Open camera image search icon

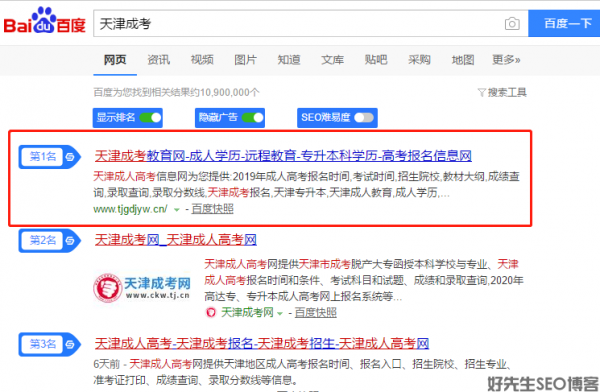[512, 24]
